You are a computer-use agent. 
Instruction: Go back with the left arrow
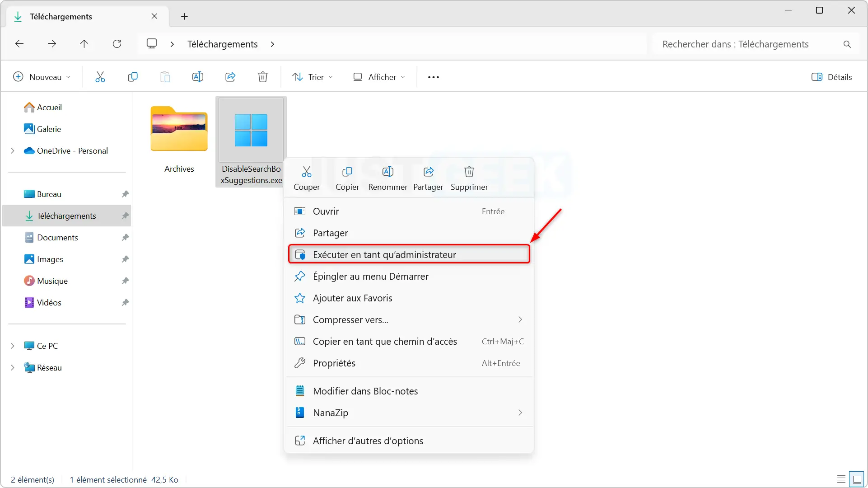19,44
